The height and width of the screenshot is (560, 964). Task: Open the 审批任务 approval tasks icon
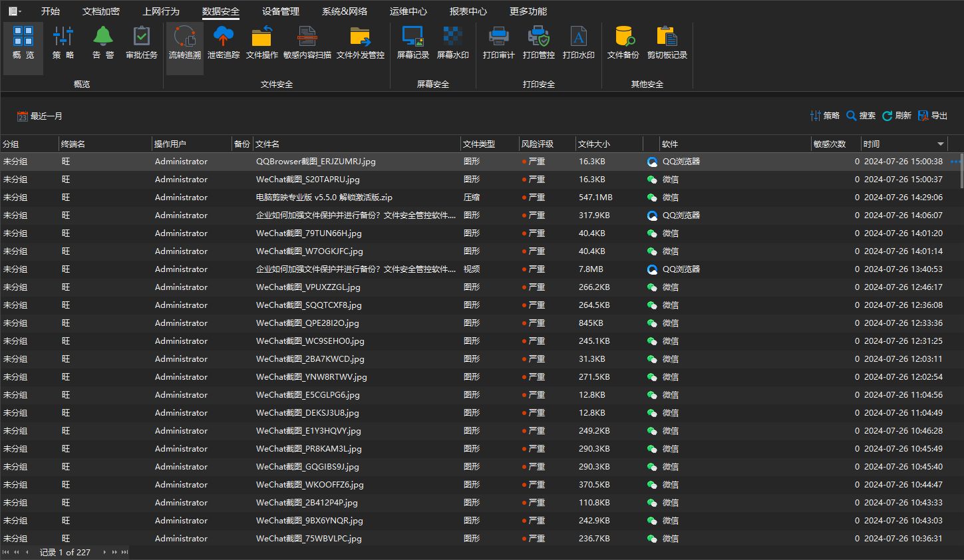click(142, 43)
